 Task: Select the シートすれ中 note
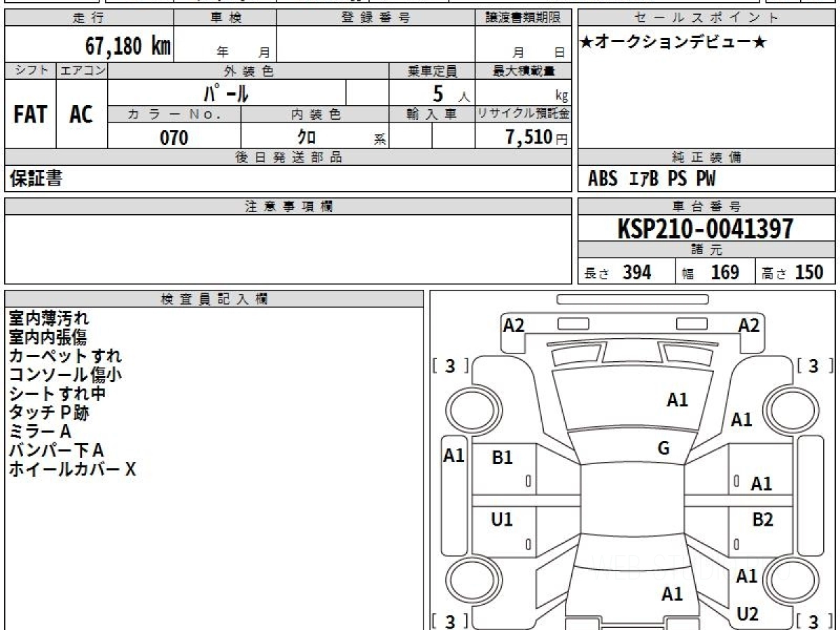[57, 393]
